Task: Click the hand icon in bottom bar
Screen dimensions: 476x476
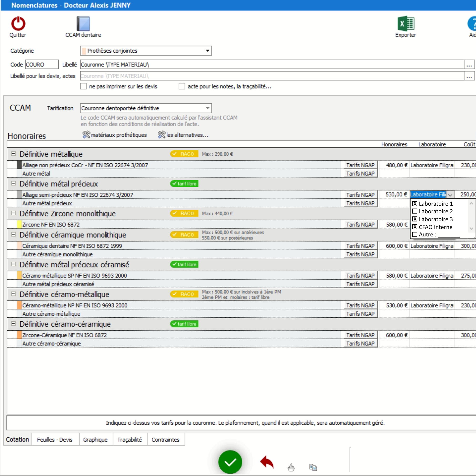Action: 291,467
